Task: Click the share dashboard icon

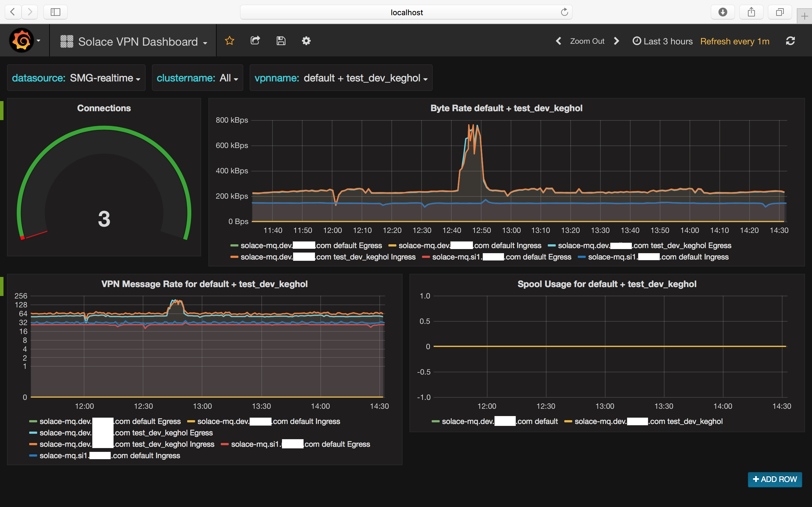Action: pyautogui.click(x=255, y=41)
